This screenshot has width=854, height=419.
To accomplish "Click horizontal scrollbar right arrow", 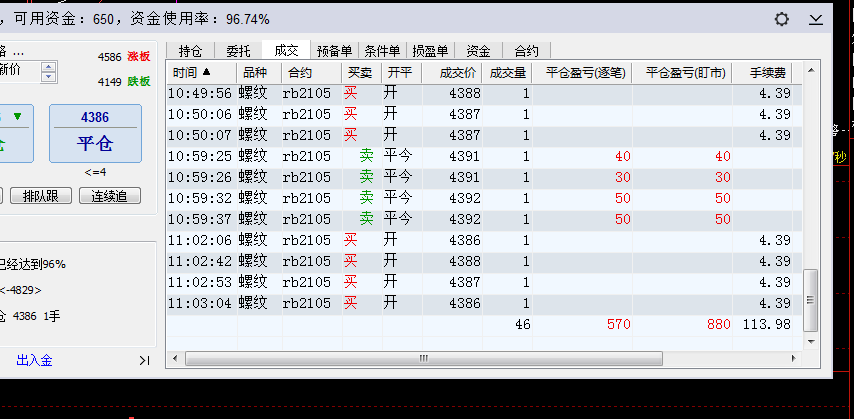I will 794,359.
